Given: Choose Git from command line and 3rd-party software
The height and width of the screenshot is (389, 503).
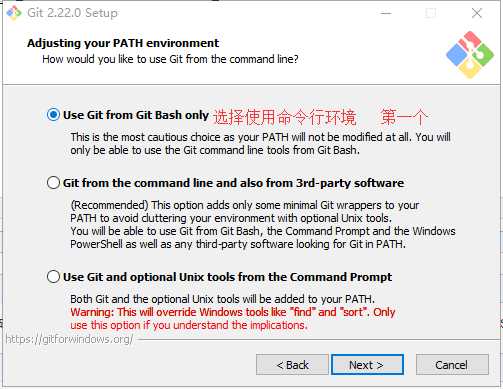Looking at the screenshot, I should tap(53, 183).
